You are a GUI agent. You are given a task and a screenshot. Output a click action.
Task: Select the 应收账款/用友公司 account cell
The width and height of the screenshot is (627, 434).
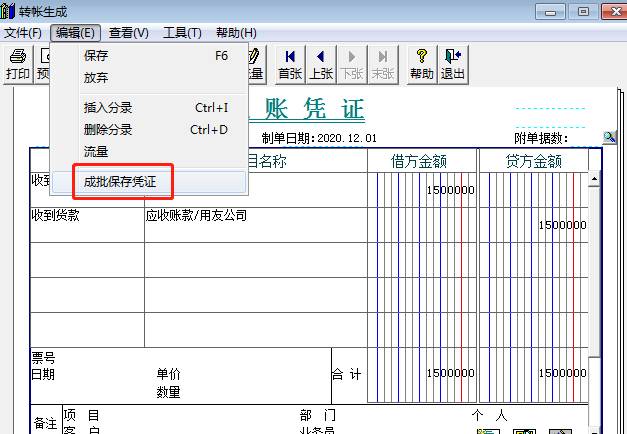(x=256, y=225)
